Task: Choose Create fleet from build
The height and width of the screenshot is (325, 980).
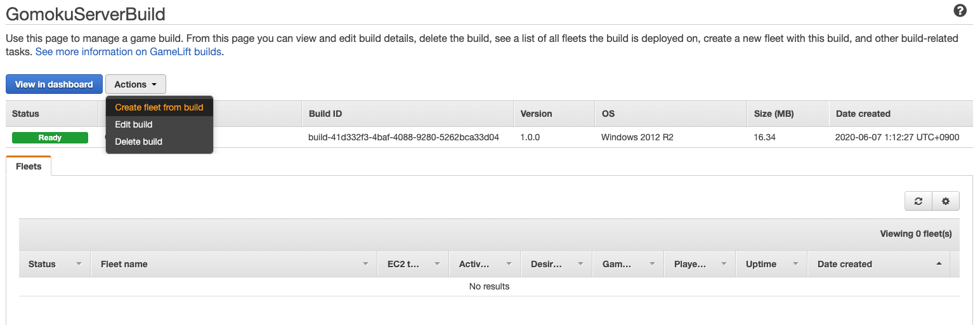Action: click(x=159, y=107)
